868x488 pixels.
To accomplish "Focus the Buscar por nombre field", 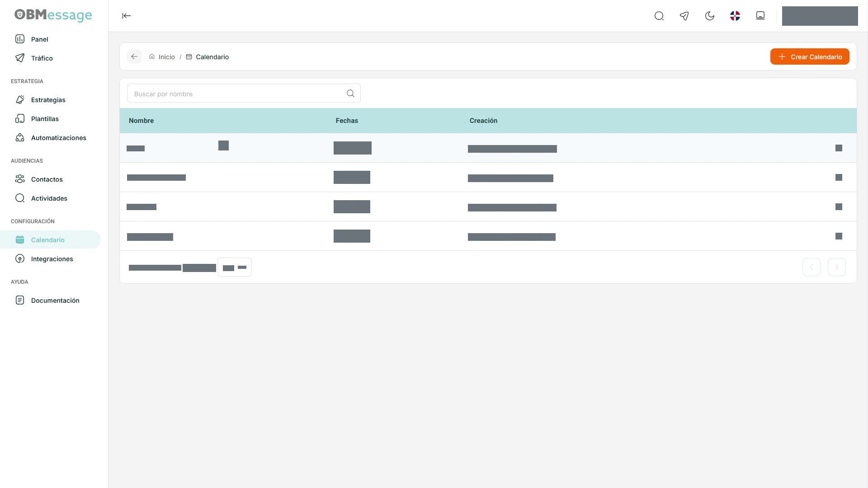I will [244, 94].
